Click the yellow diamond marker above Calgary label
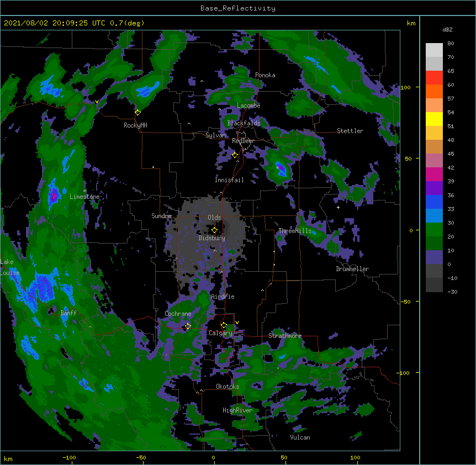The image size is (476, 465). (x=224, y=325)
